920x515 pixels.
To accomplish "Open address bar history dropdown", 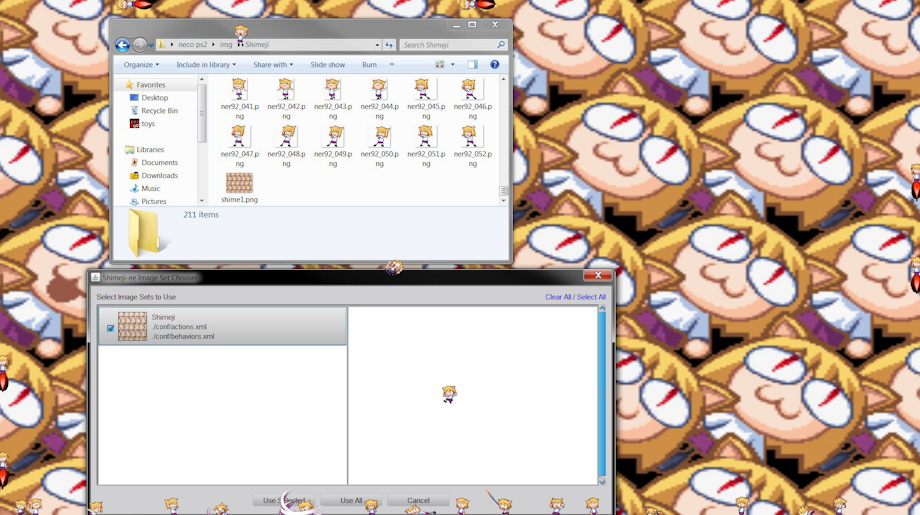I will (377, 45).
